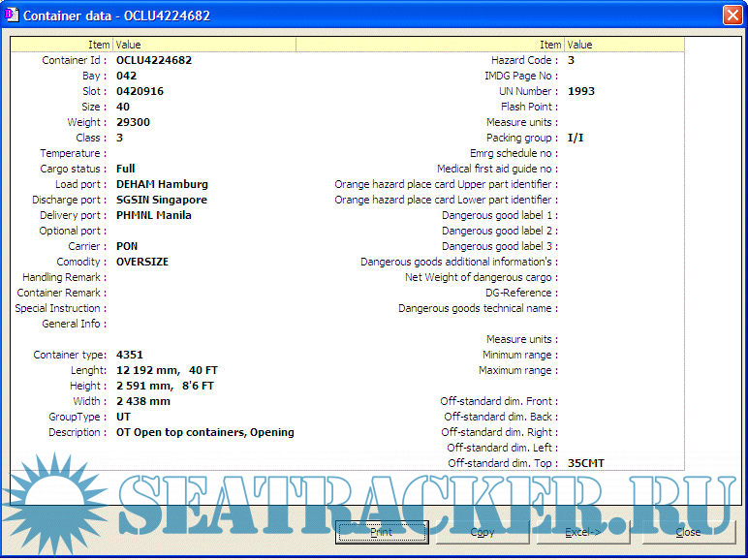Screen dimensions: 748x560
Task: Click the Discharge port value SGSIN Singapore
Action: tap(162, 200)
